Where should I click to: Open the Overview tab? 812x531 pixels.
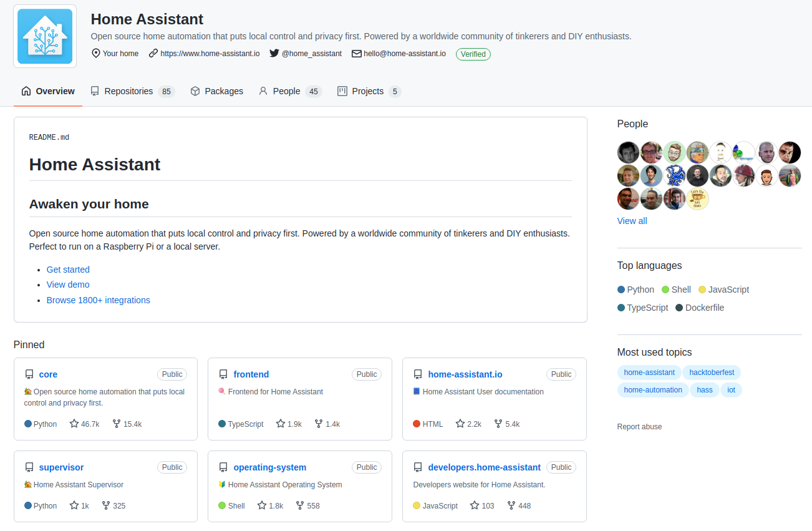click(x=48, y=91)
